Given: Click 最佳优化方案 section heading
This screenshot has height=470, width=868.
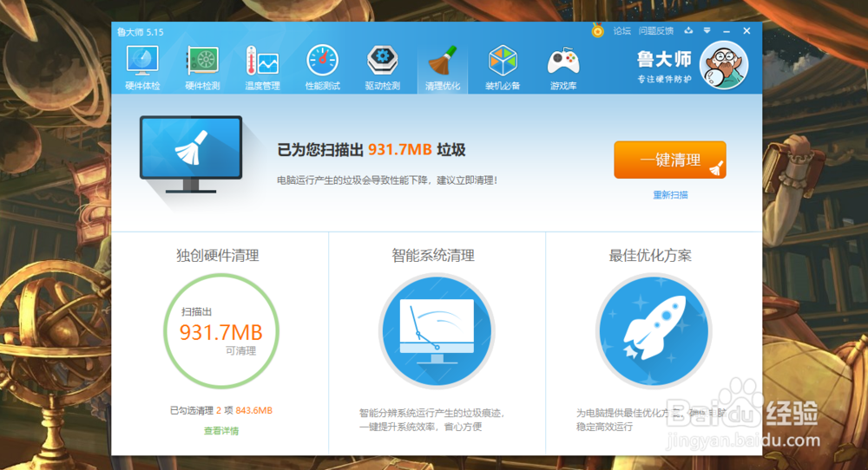Looking at the screenshot, I should (x=650, y=256).
